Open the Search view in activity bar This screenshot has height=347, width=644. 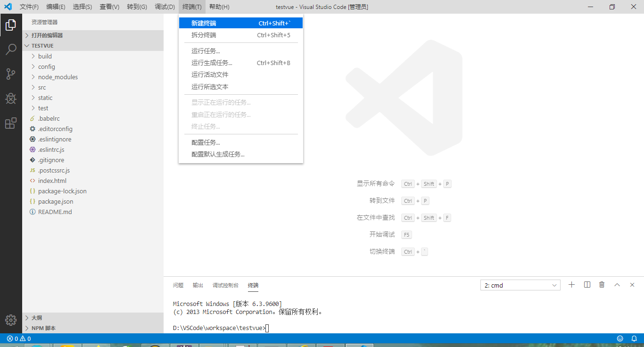11,50
